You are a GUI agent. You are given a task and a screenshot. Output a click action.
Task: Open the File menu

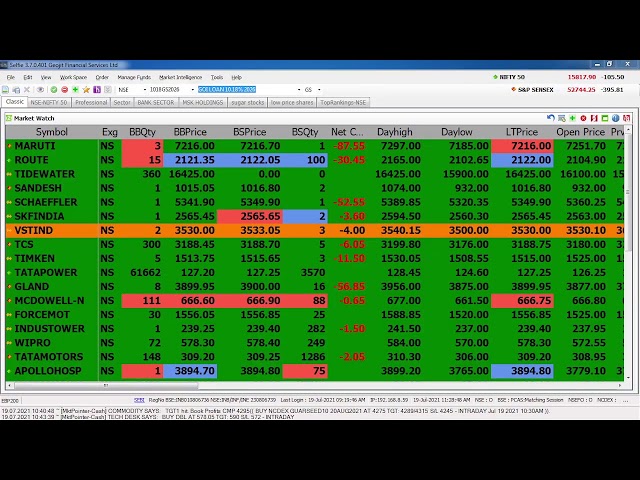[11, 77]
